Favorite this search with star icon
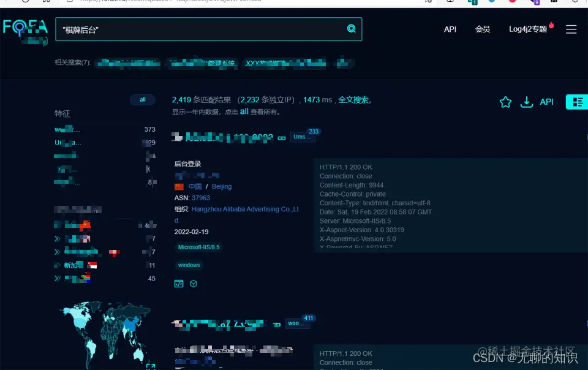The image size is (588, 370). pyautogui.click(x=505, y=102)
